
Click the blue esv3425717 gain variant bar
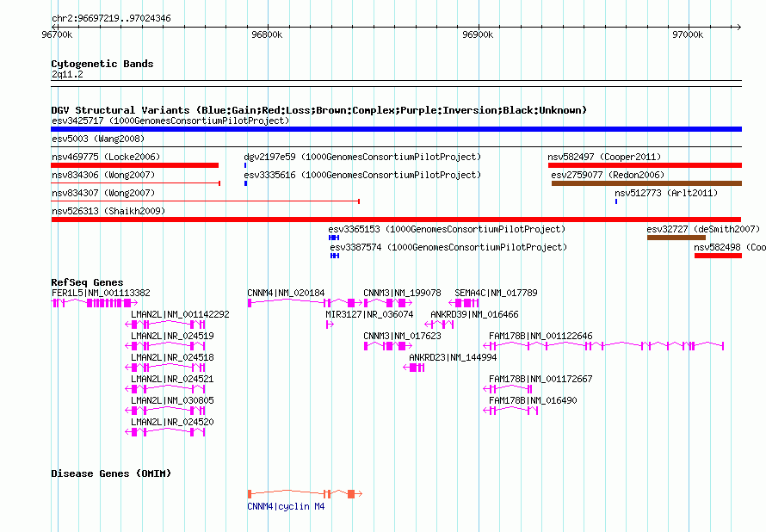click(396, 129)
